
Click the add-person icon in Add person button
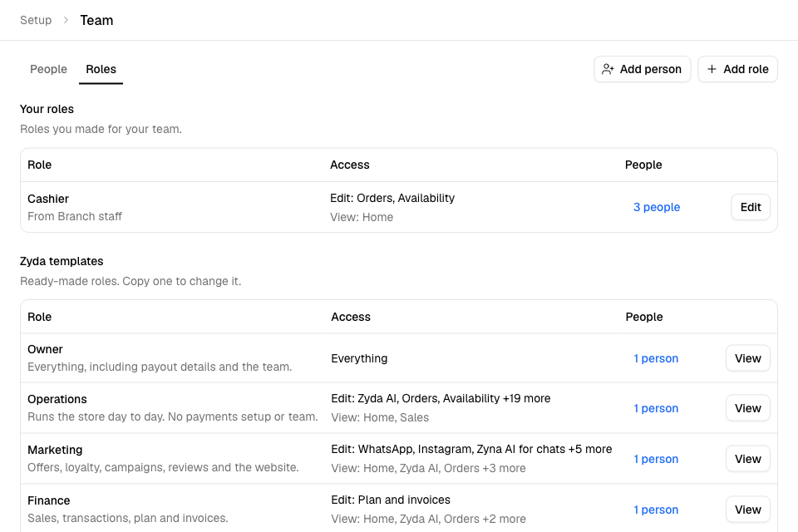(608, 69)
